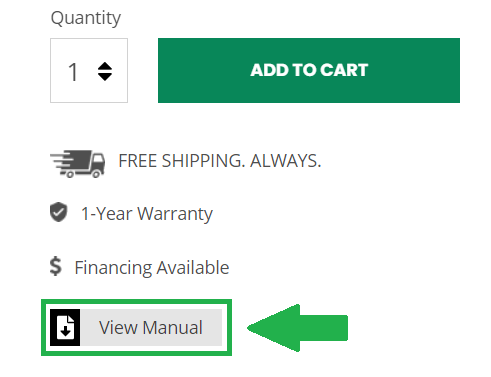Screen dimensions: 491x377
Task: Click the Quantity label
Action: (86, 18)
